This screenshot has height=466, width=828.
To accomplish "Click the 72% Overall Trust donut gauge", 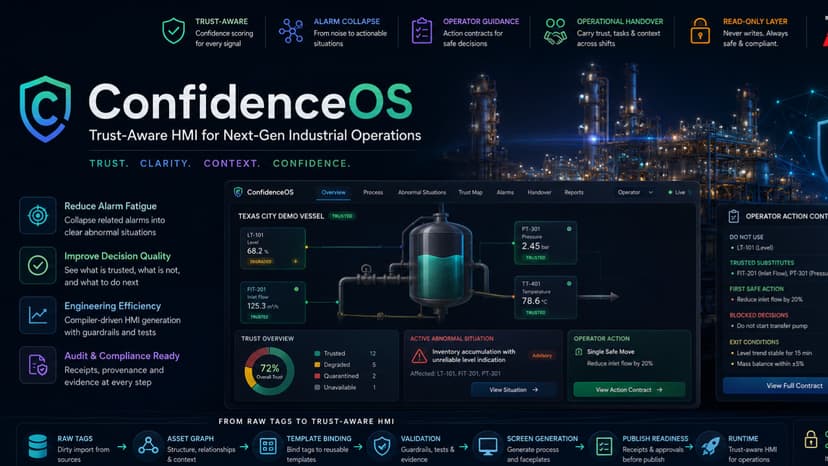I will 269,371.
